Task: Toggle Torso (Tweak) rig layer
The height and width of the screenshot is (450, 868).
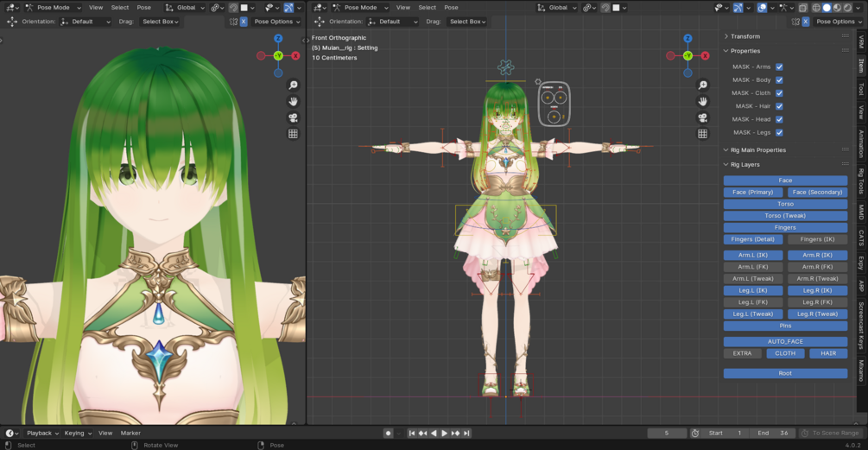Action: tap(785, 216)
